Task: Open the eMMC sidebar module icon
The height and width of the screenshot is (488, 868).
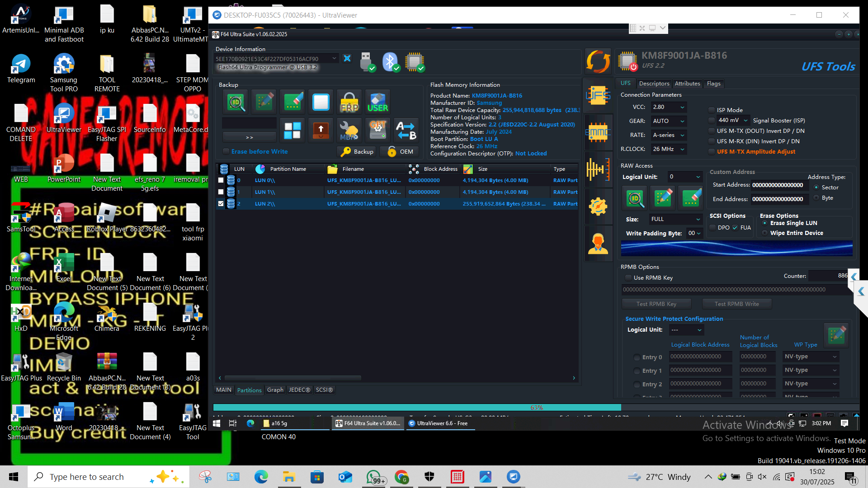Action: pos(598,132)
